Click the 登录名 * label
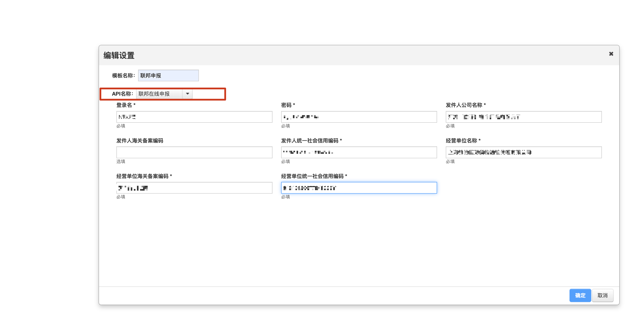This screenshot has height=317, width=644. pyautogui.click(x=126, y=105)
